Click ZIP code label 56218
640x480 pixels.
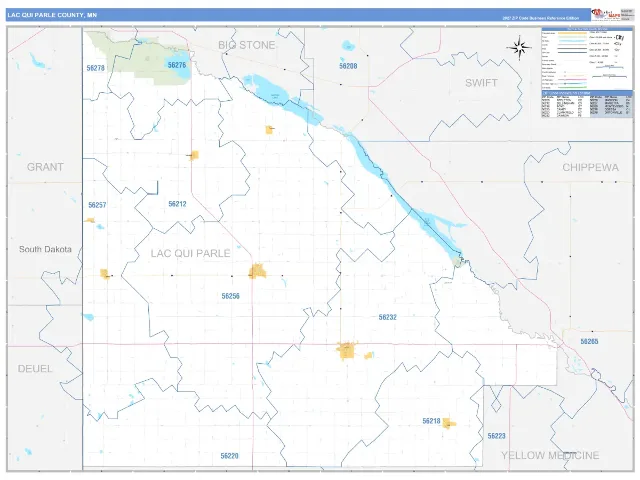(431, 421)
